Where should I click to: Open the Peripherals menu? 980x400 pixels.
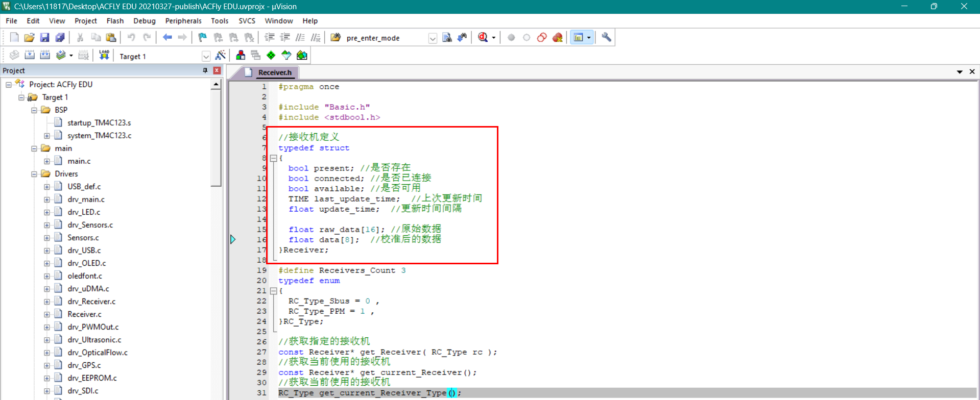(x=183, y=21)
